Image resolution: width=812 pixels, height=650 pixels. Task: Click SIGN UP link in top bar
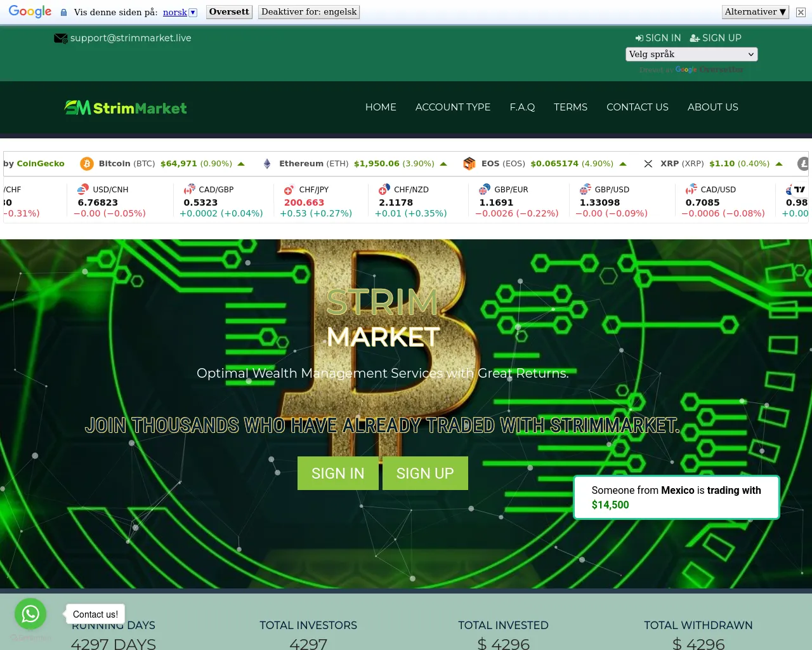(x=716, y=38)
